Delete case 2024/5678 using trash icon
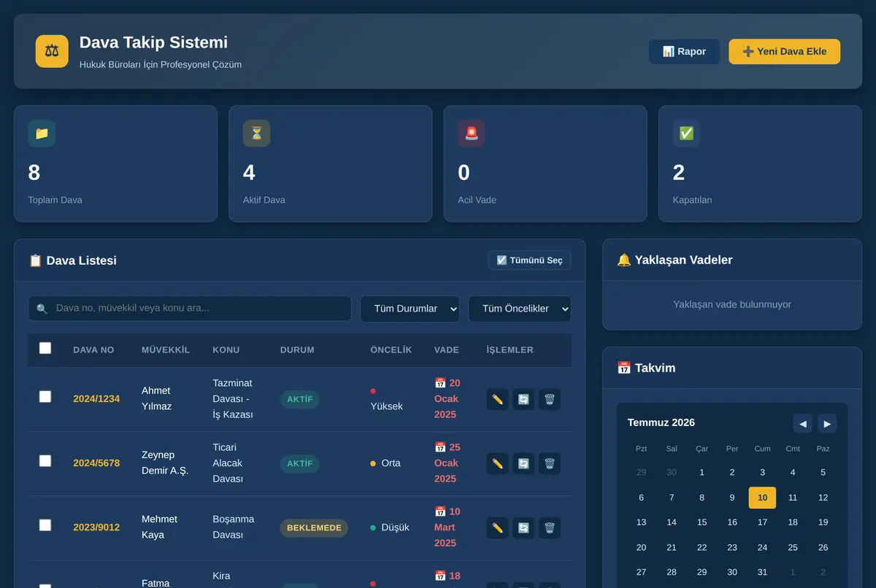Image resolution: width=876 pixels, height=588 pixels. click(x=550, y=463)
